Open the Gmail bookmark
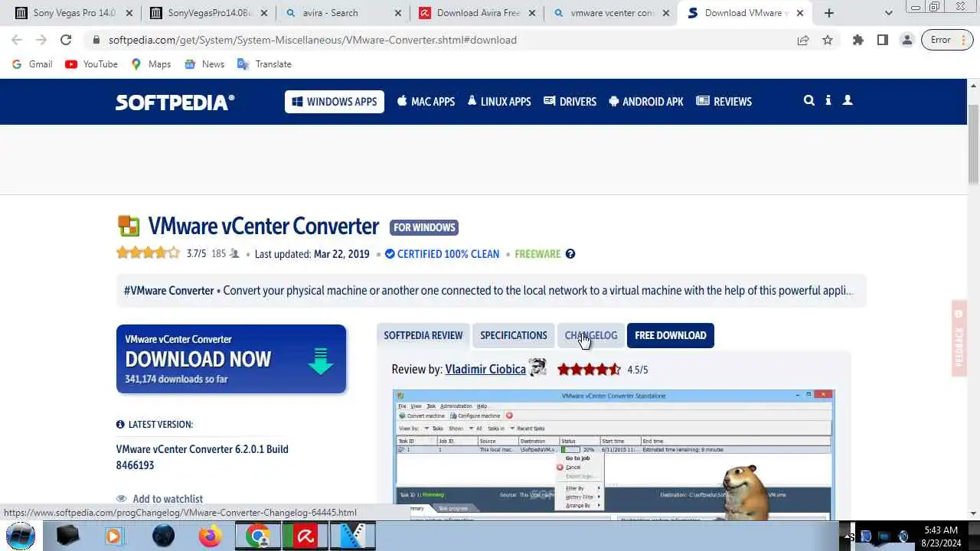980x551 pixels. [x=32, y=64]
